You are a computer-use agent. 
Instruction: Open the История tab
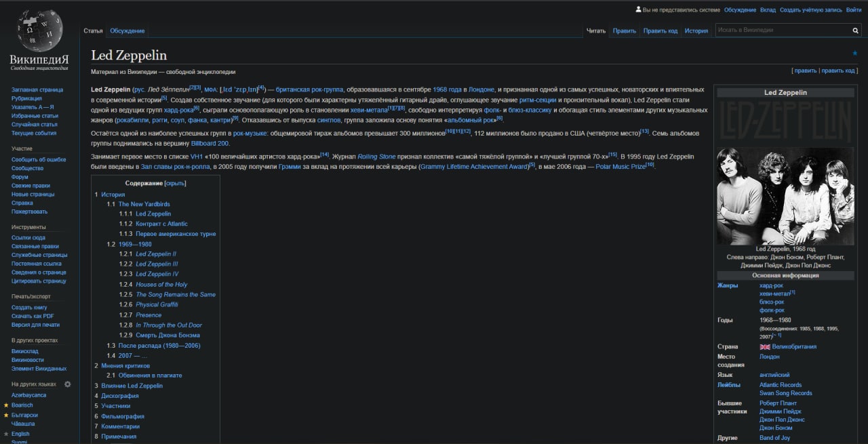click(696, 31)
